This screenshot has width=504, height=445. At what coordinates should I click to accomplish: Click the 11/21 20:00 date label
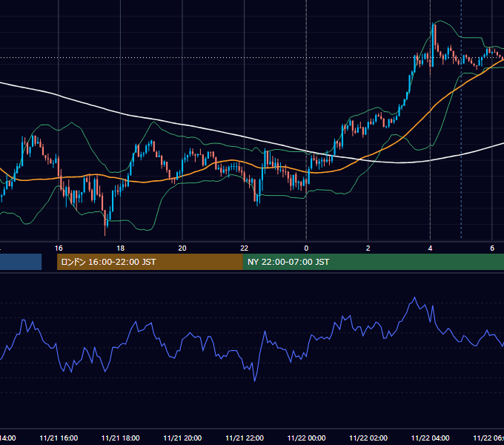(182, 438)
